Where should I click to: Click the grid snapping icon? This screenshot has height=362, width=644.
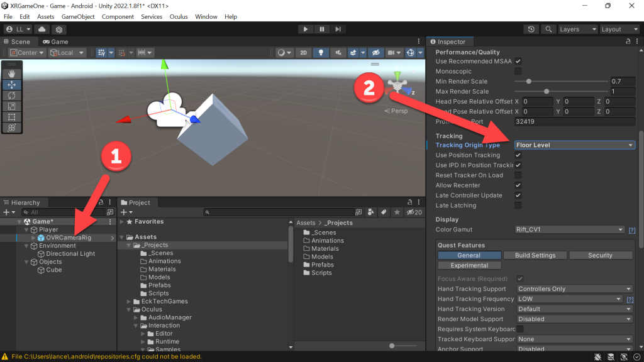pyautogui.click(x=121, y=53)
